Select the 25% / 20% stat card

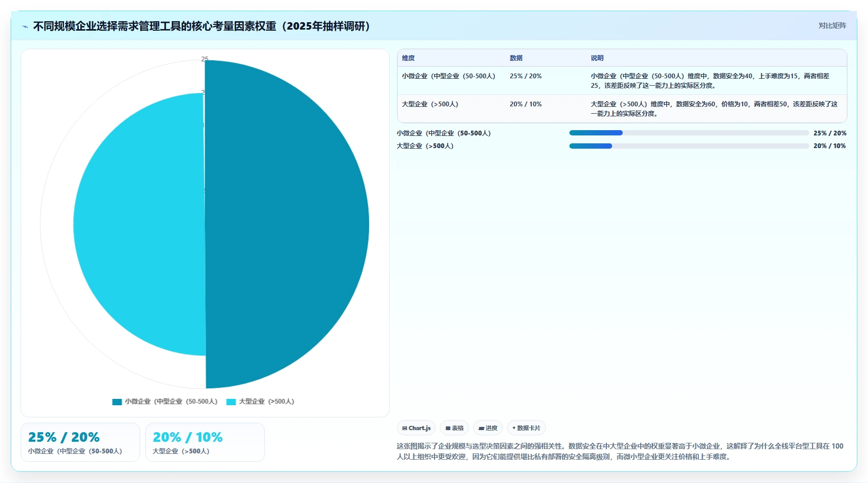80,442
